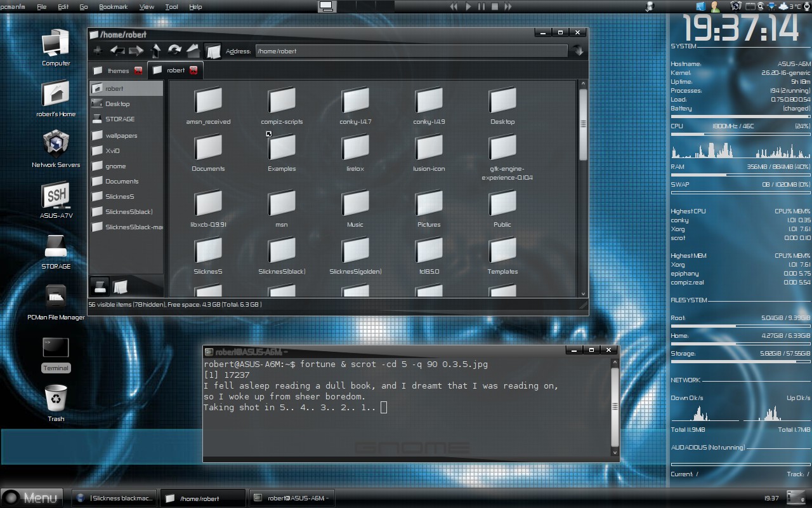Close the themes tab with red X
Screen dimensions: 812x508
coord(138,70)
